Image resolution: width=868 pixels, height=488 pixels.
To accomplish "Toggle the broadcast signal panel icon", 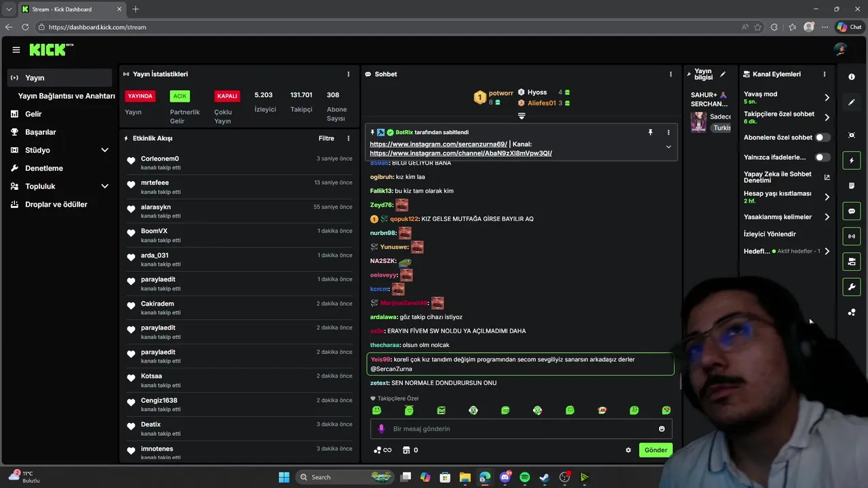I will click(x=852, y=236).
